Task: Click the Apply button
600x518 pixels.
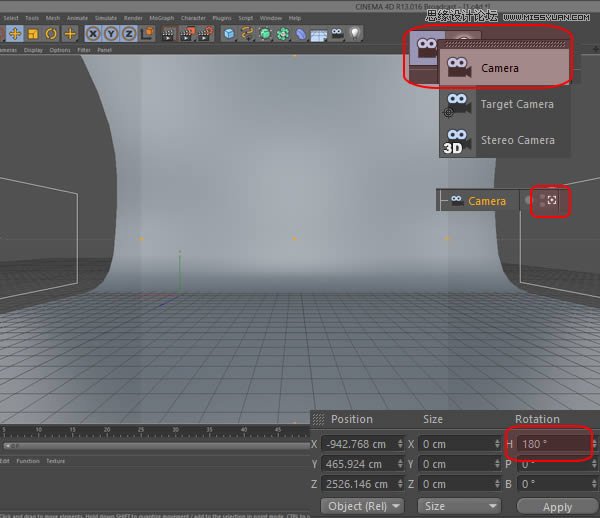Action: pos(557,507)
